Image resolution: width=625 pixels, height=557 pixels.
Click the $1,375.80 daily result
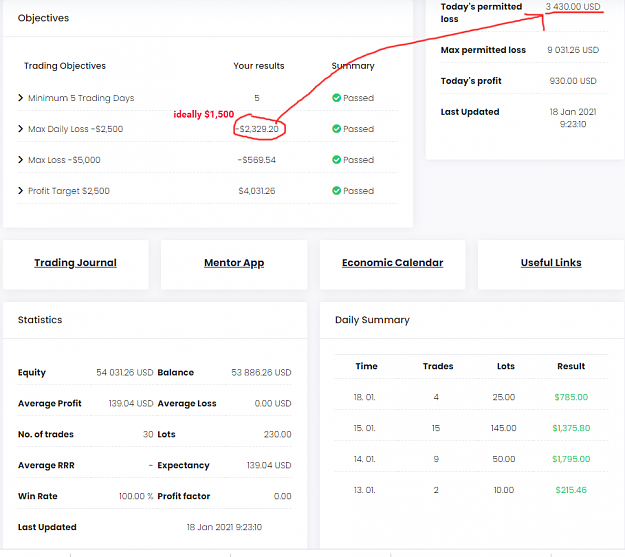pos(571,428)
